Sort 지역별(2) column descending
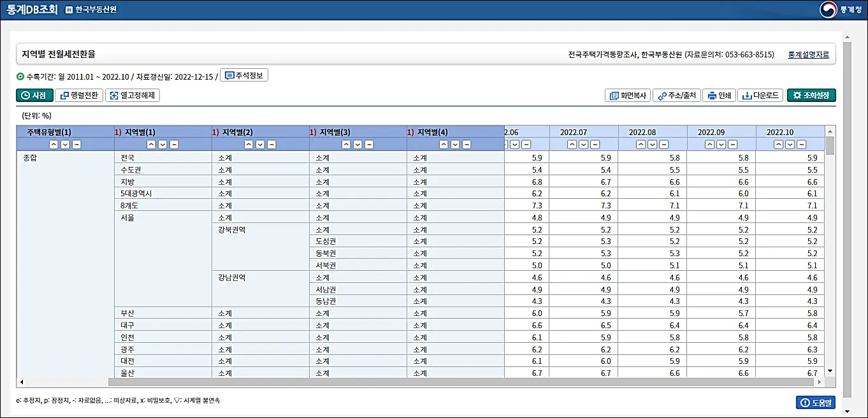Viewport: 868px width, 418px height. (260, 145)
